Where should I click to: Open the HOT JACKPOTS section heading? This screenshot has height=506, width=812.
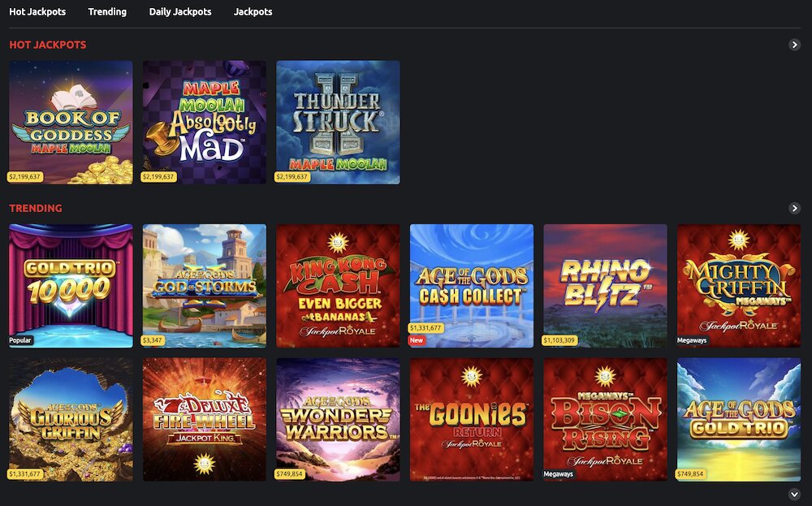click(48, 45)
